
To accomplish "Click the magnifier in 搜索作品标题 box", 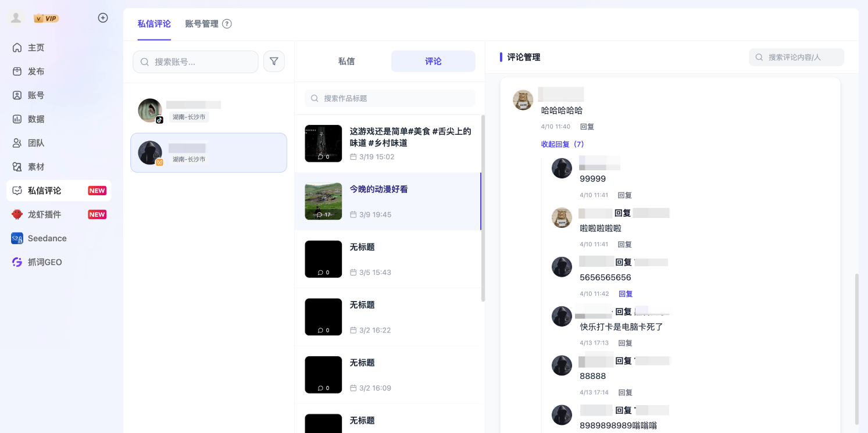I will coord(315,98).
